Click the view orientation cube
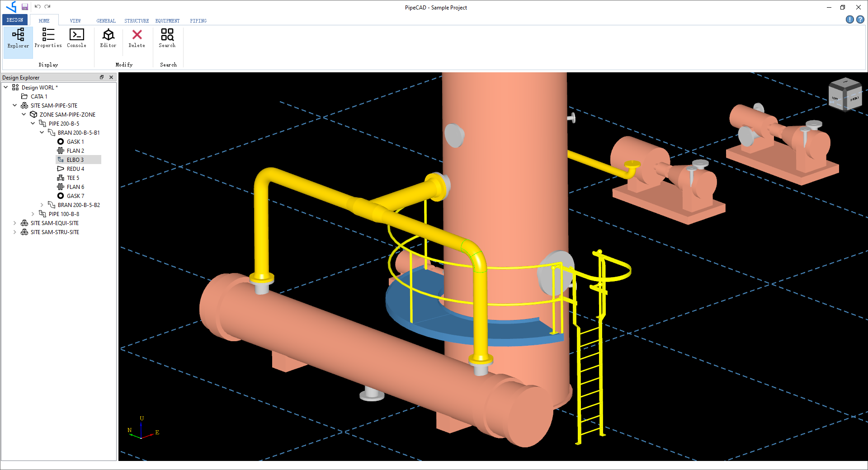Image resolution: width=868 pixels, height=470 pixels. pyautogui.click(x=844, y=95)
